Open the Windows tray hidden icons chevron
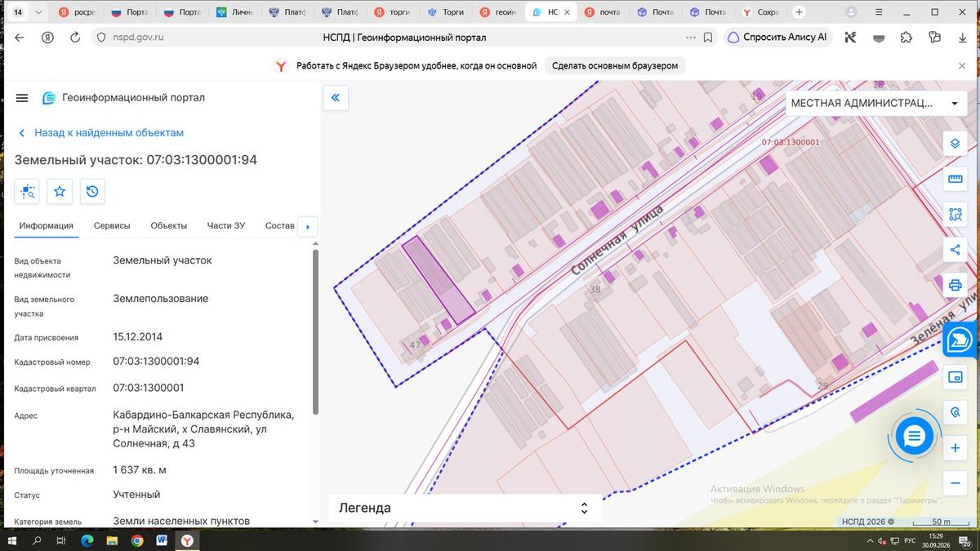The width and height of the screenshot is (980, 551). point(869,541)
